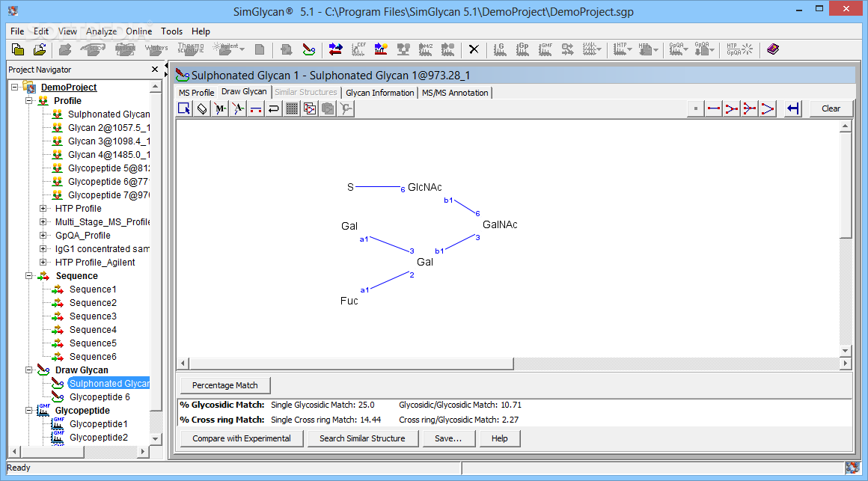Screen dimensions: 868x481
Task: Expand the HTP Profile_Agilent node
Action: [43, 263]
